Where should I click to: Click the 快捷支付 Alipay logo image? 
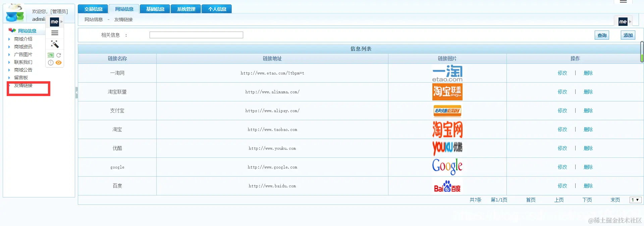[447, 110]
